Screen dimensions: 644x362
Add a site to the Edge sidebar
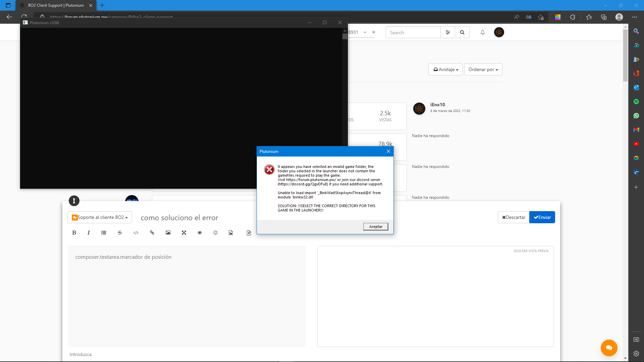(636, 187)
